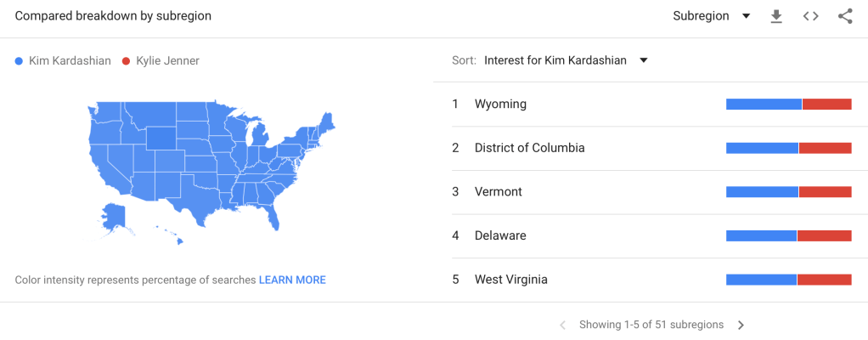
Task: Select District of Columbia in the list
Action: coord(529,148)
